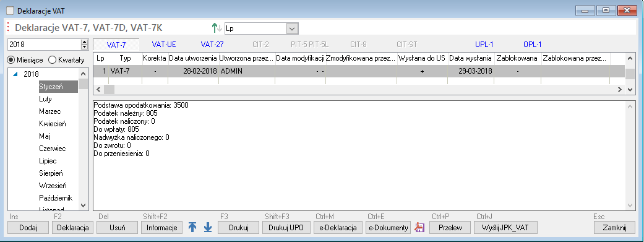
Task: Click the Informacje button
Action: (162, 228)
